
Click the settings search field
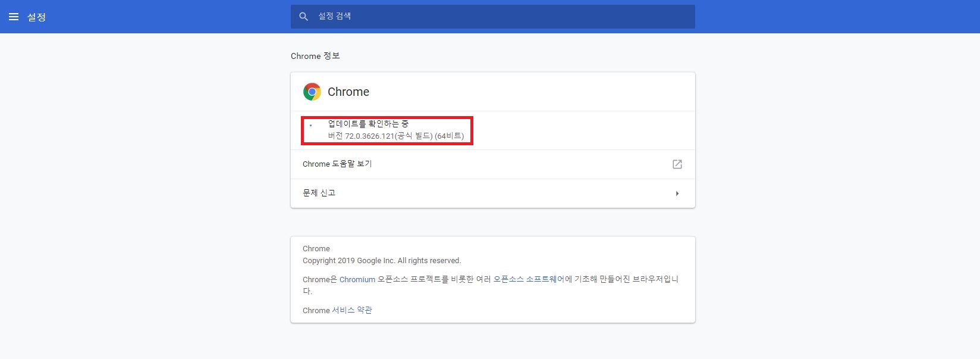492,17
